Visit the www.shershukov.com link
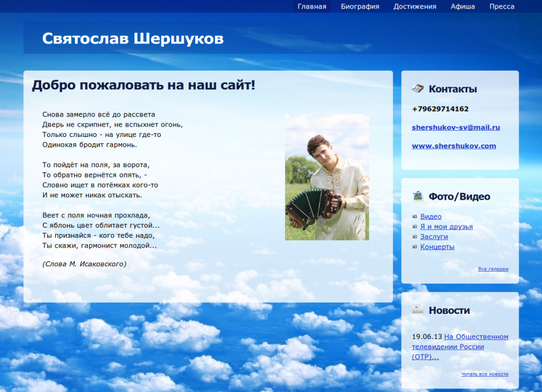 pyautogui.click(x=454, y=146)
